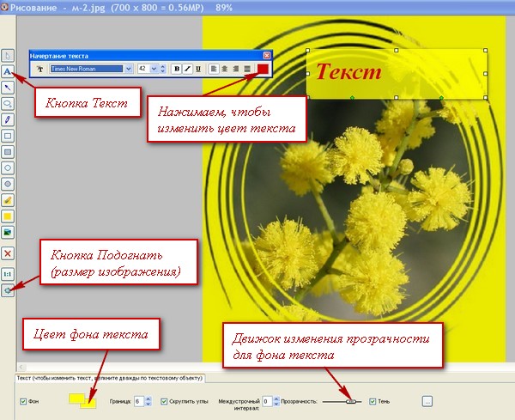The height and width of the screenshot is (420, 515).
Task: Open the font size 42 dropdown
Action: point(154,69)
